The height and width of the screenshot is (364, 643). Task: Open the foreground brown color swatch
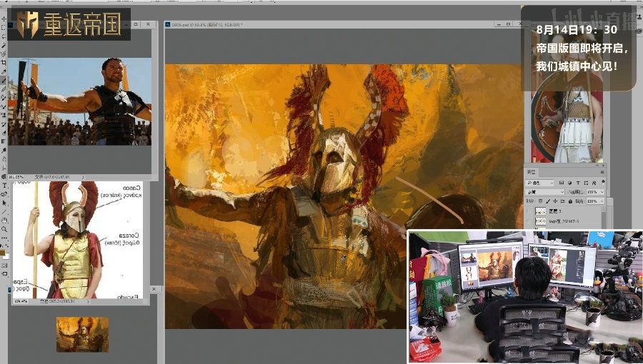click(2, 252)
